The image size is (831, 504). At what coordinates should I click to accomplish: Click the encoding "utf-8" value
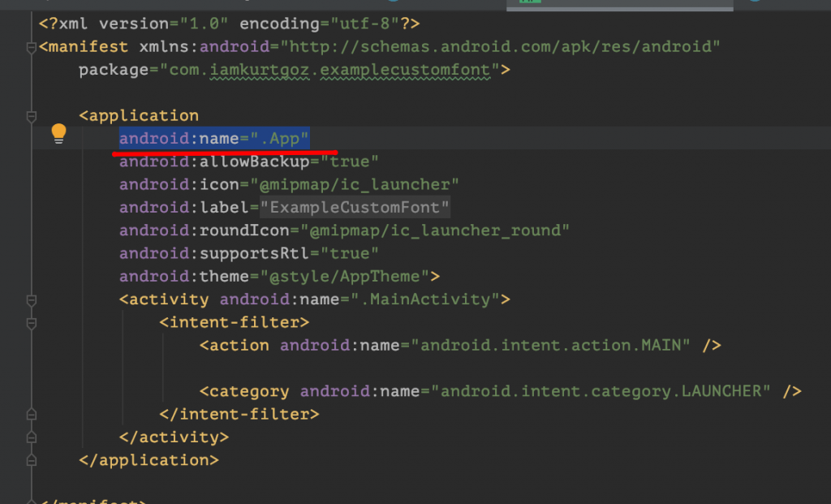click(365, 24)
